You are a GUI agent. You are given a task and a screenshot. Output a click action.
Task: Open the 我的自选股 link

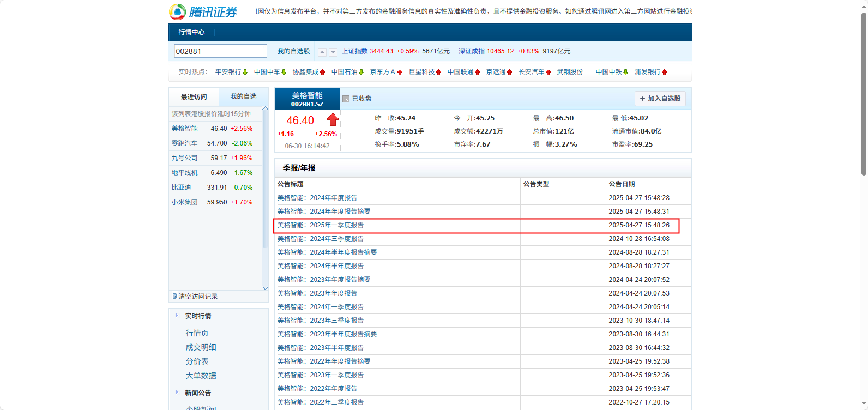tap(293, 51)
